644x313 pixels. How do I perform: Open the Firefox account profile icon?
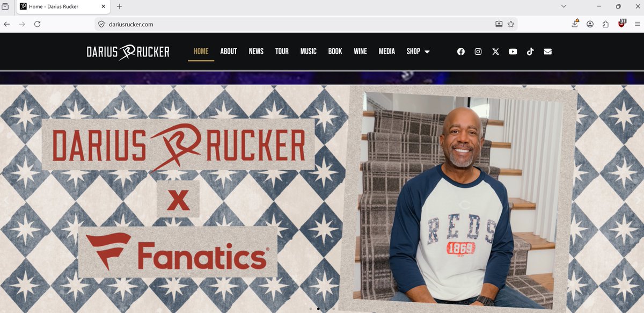click(590, 24)
